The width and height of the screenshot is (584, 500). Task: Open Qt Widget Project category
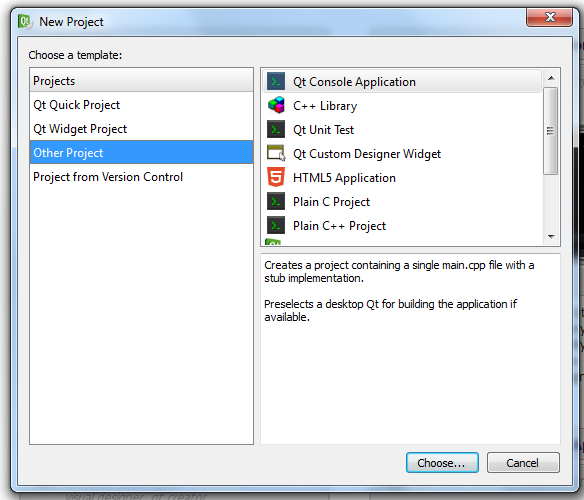[142, 129]
